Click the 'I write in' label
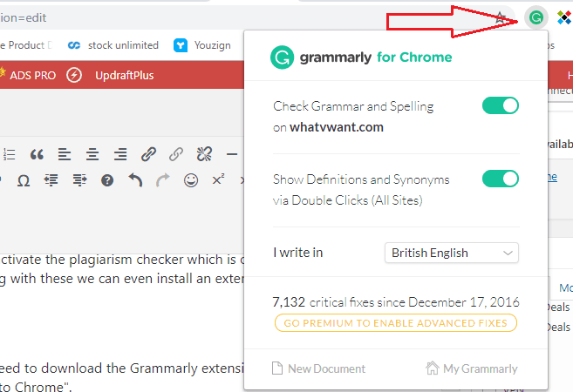 click(297, 253)
